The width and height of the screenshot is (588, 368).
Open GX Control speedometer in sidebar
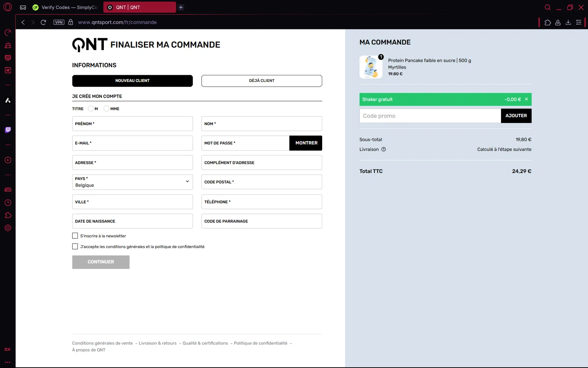coord(8,33)
